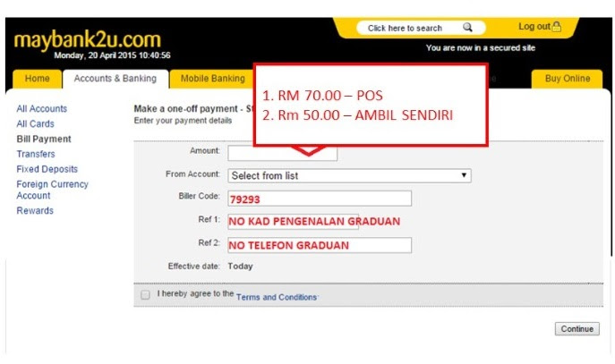This screenshot has width=615, height=364.
Task: Go to Transfers in the sidebar
Action: pyautogui.click(x=36, y=154)
